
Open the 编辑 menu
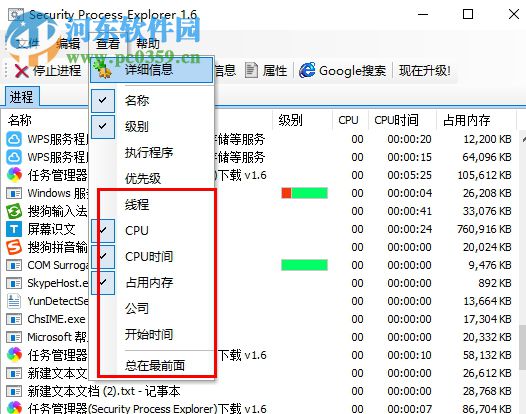click(x=68, y=44)
